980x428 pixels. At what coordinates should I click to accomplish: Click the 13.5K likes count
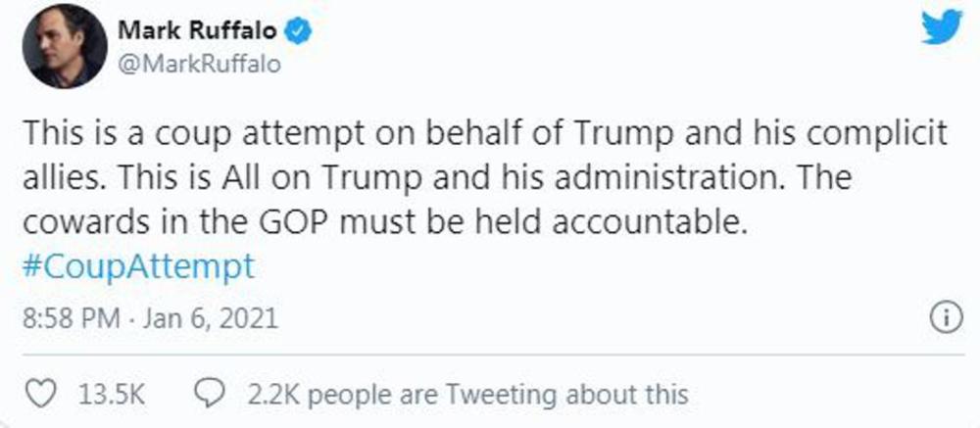tap(111, 395)
